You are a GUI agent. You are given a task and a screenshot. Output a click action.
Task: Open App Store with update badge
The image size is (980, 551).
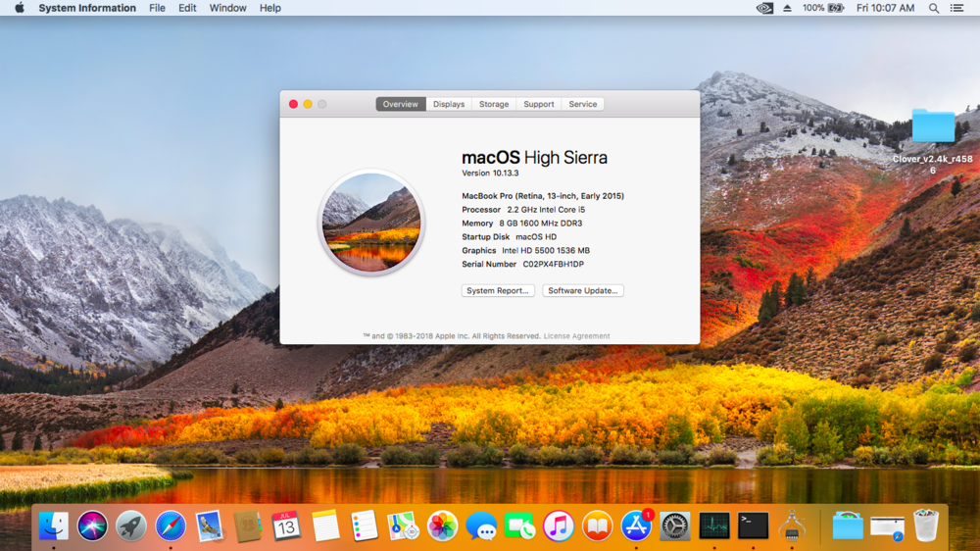point(637,526)
